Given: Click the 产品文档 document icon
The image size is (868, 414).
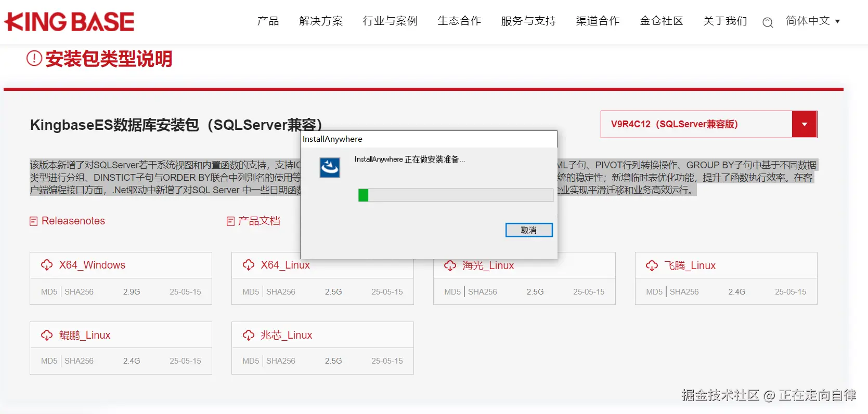Looking at the screenshot, I should click(x=231, y=221).
